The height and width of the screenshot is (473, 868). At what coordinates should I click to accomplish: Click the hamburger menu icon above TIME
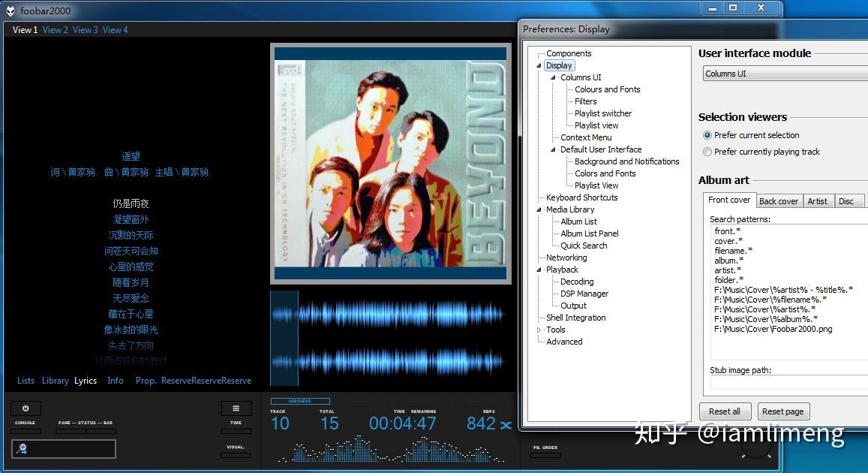click(x=236, y=408)
